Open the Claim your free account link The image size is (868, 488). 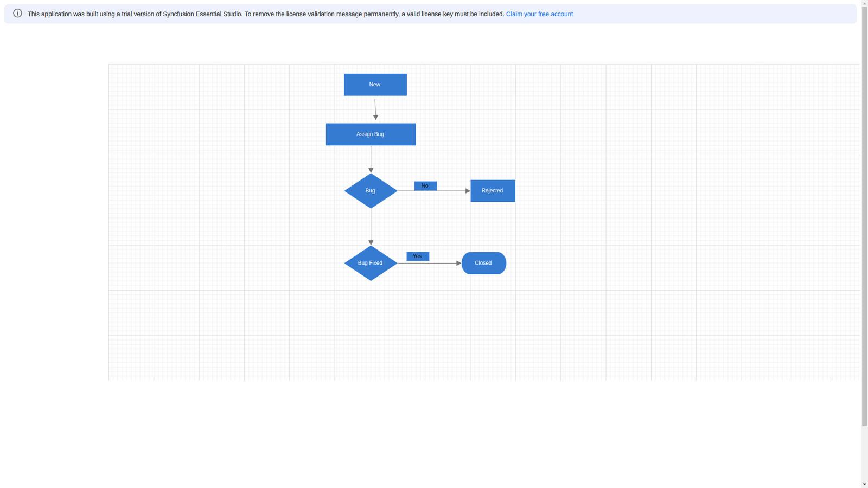[x=539, y=14]
